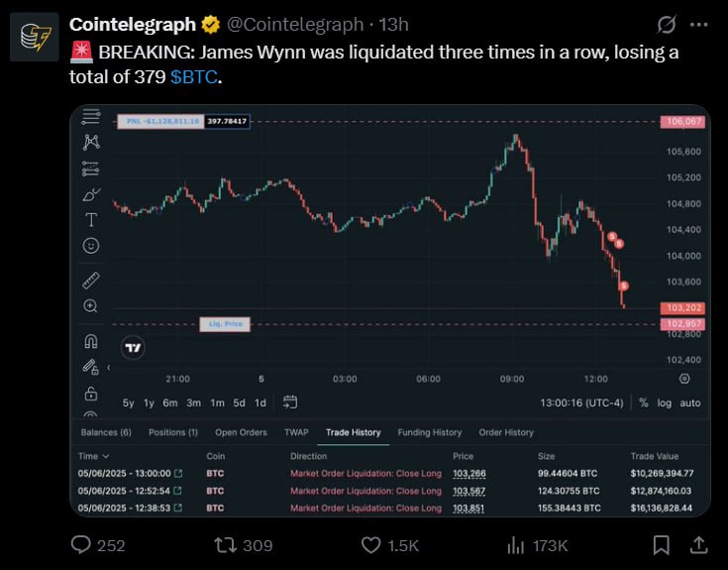The width and height of the screenshot is (728, 570).
Task: Sort trades by the Time column
Action: (93, 456)
